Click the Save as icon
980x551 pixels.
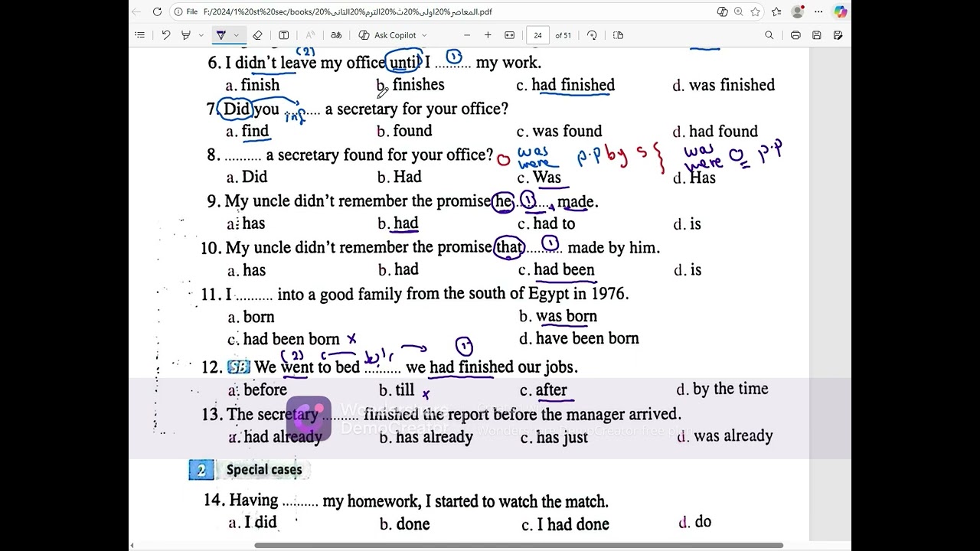[x=838, y=35]
